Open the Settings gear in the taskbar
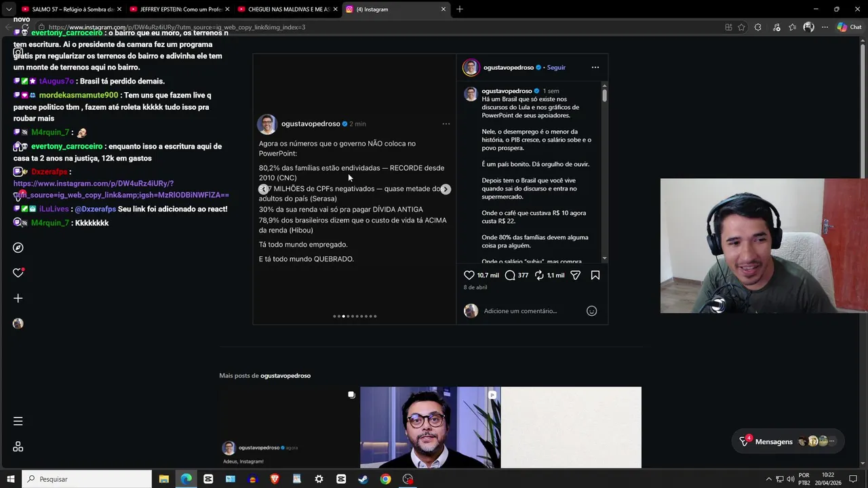This screenshot has width=868, height=488. 319,479
